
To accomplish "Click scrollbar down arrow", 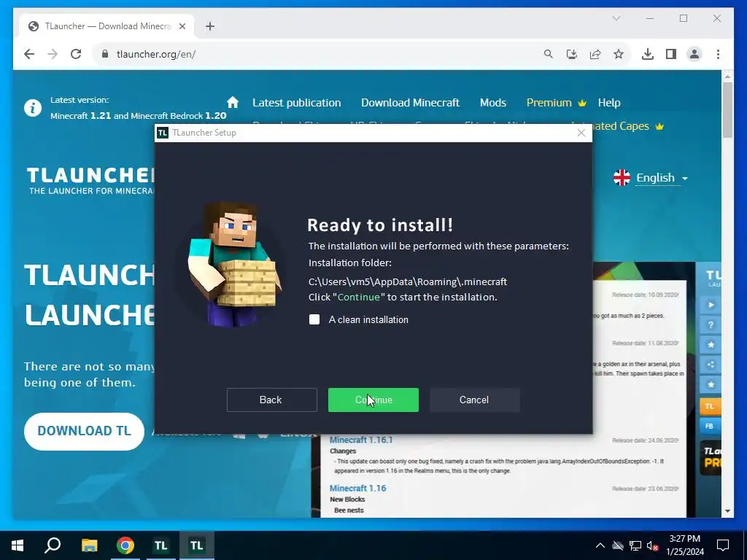I will 727,511.
